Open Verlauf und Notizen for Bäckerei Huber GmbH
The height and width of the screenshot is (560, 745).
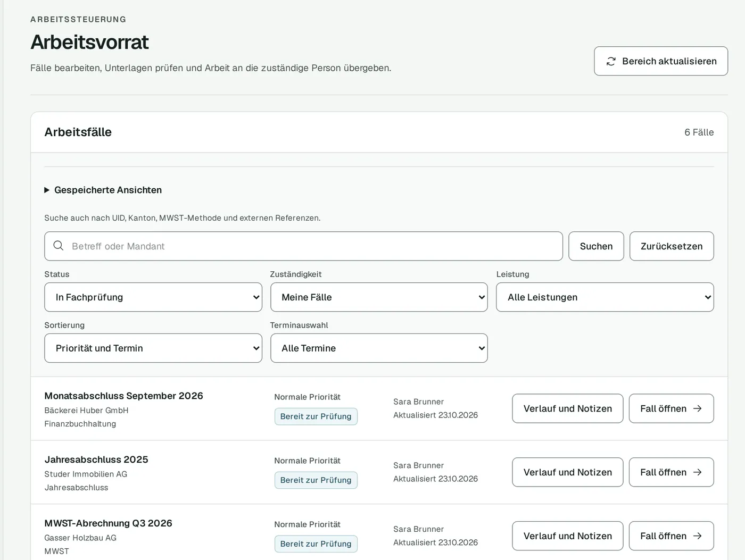(x=568, y=408)
